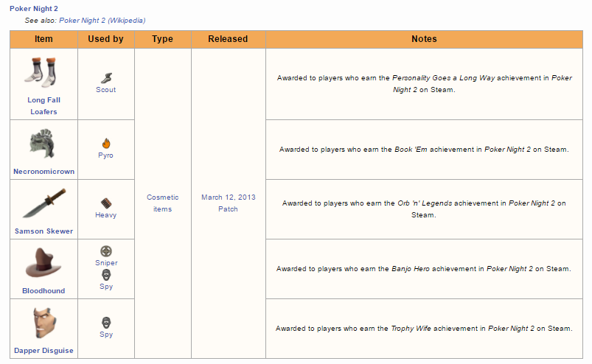Follow the Long Fall Loafers link
Image resolution: width=592 pixels, height=364 pixels.
[43, 105]
